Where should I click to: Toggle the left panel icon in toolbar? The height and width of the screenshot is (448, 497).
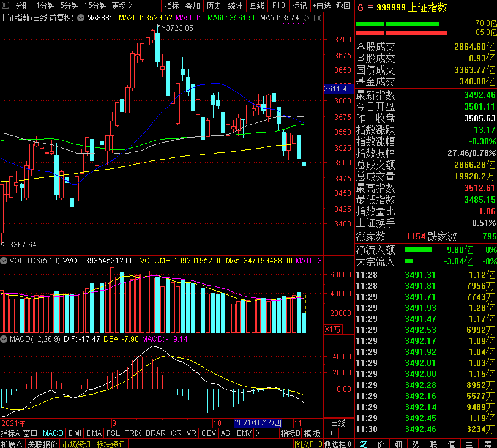(x=6, y=6)
